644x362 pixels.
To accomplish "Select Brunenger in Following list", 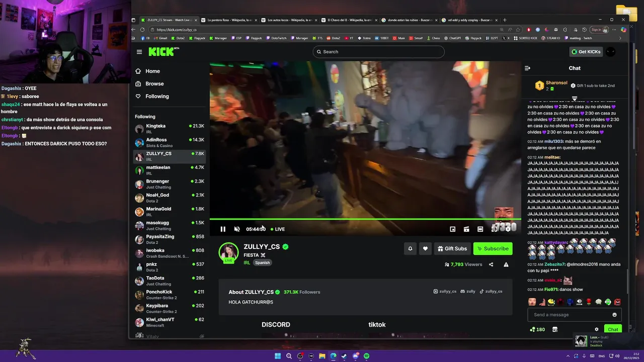I will pos(170,184).
